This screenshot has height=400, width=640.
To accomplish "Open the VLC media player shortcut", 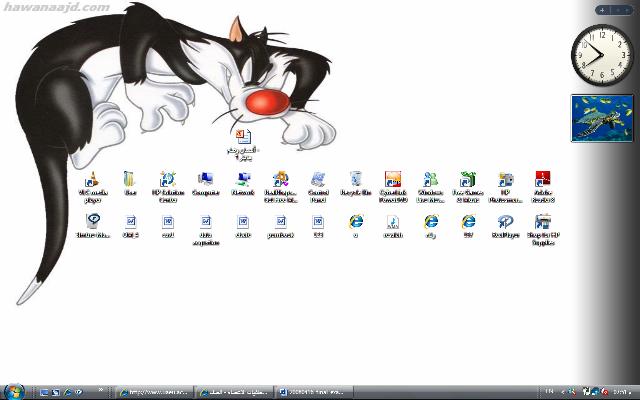I will [93, 187].
